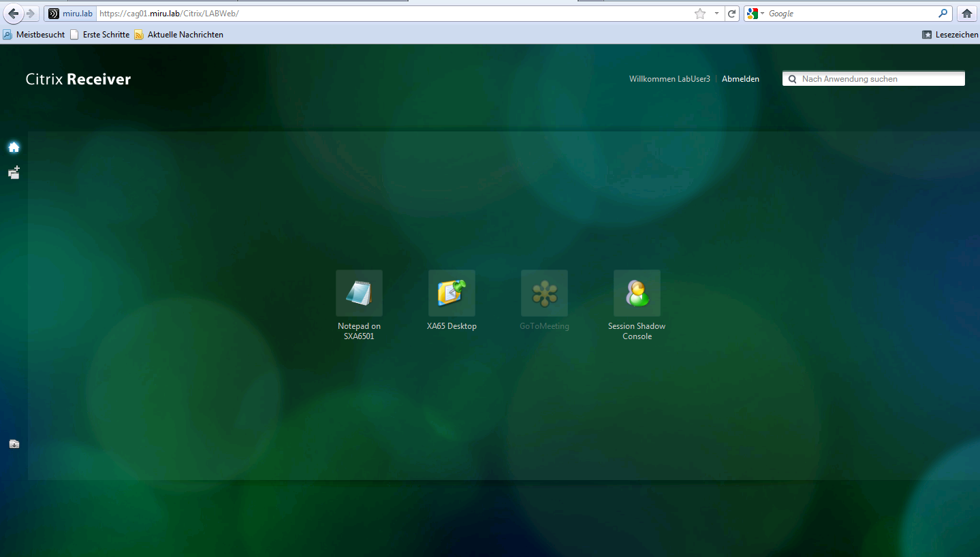980x557 pixels.
Task: Click the Session Shadow Console label
Action: click(x=637, y=331)
